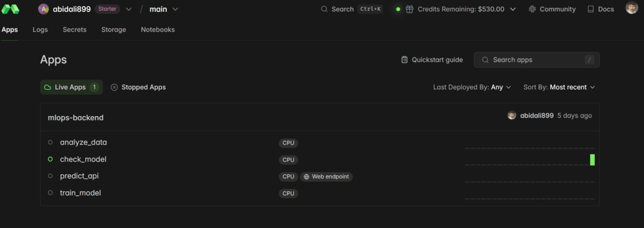Click the Quickstart guide clipboard icon
This screenshot has width=644, height=228.
405,60
